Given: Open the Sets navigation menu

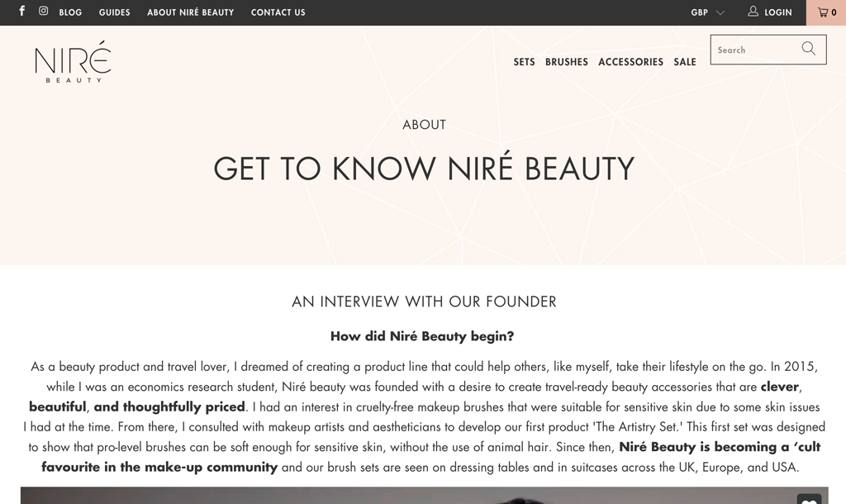Looking at the screenshot, I should click(524, 62).
